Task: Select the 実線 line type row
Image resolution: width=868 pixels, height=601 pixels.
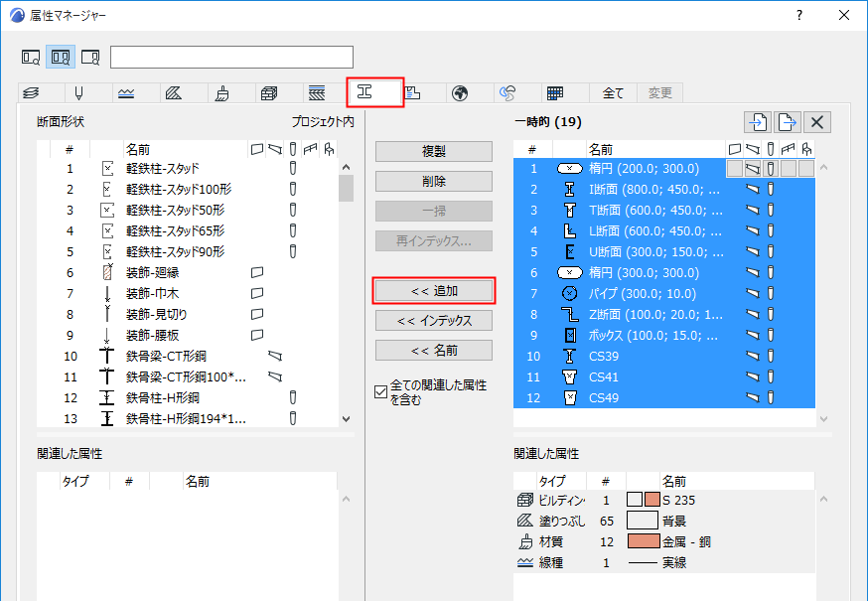Action: coord(664,563)
